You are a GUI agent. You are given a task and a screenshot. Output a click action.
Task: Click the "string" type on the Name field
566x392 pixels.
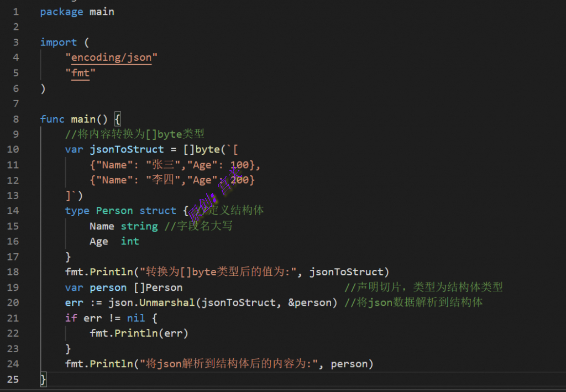point(139,226)
